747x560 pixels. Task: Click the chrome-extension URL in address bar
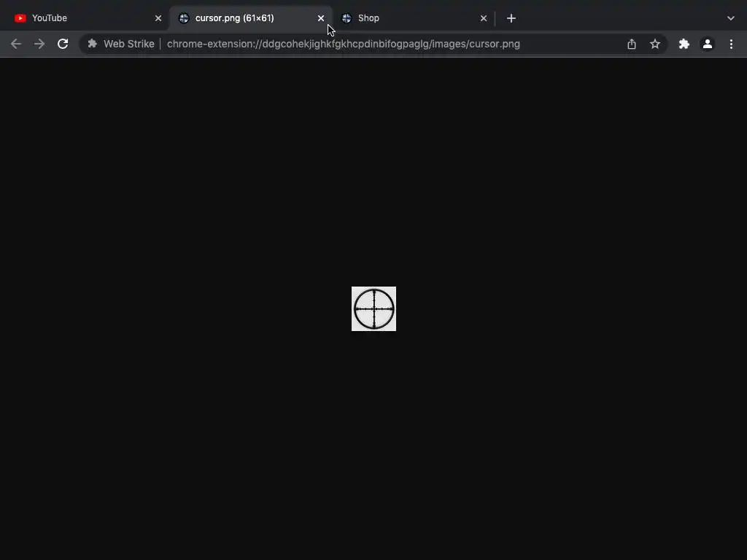[343, 44]
